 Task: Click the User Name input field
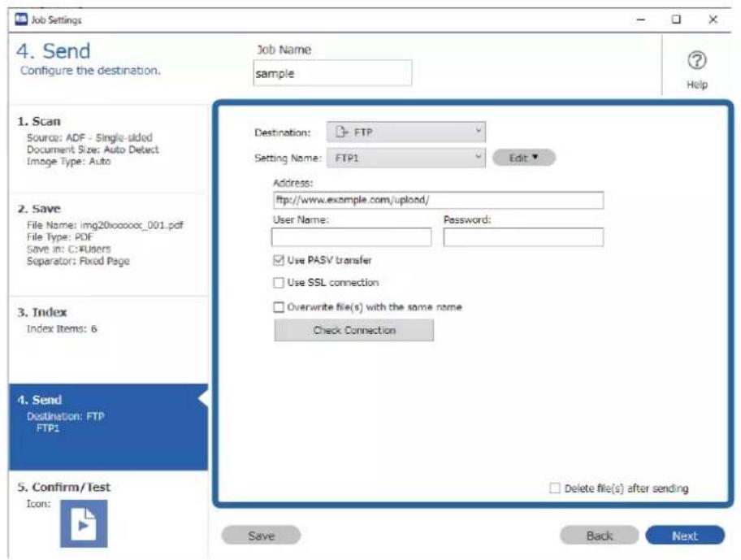pos(351,237)
